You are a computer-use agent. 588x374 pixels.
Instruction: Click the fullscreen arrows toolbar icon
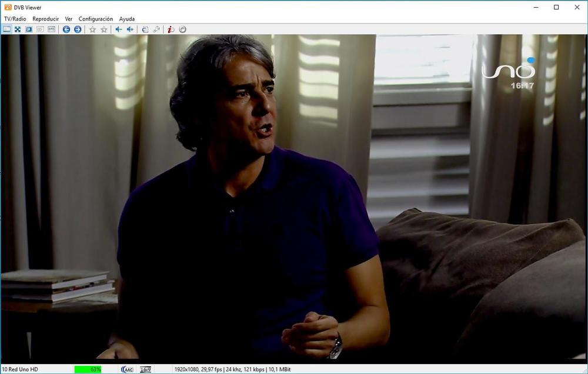(x=18, y=29)
